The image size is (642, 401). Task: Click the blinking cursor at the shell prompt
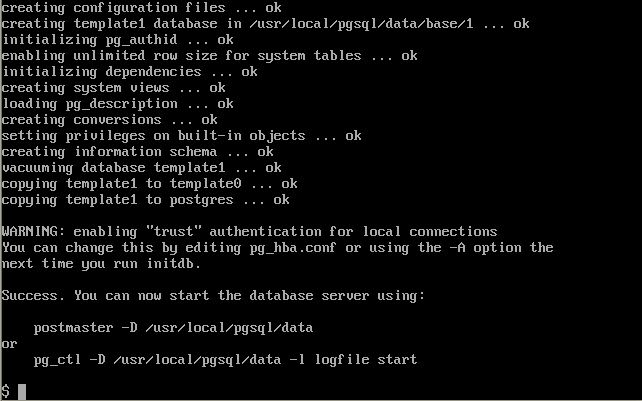pyautogui.click(x=22, y=392)
